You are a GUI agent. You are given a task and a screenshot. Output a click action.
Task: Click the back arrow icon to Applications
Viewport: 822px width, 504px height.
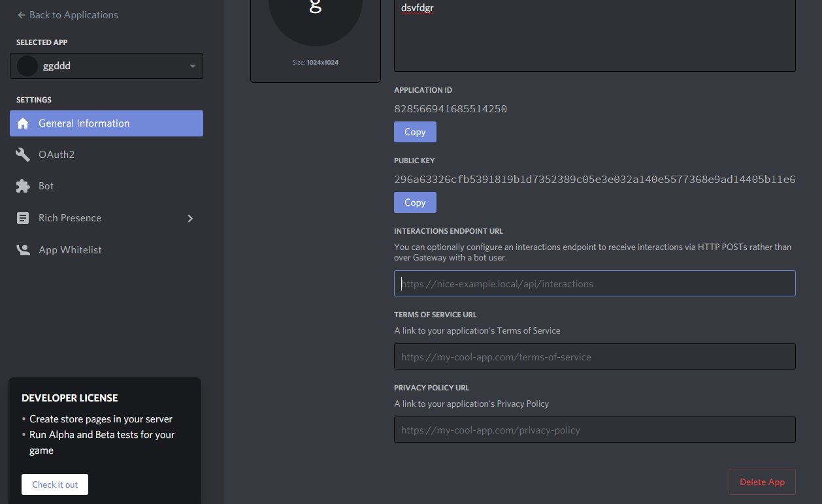point(22,15)
